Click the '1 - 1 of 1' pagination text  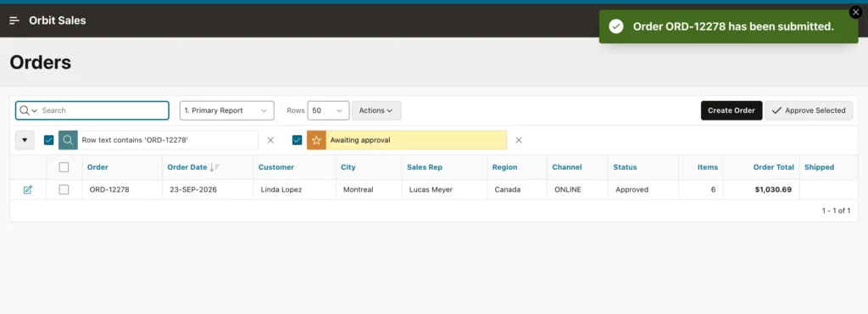click(836, 210)
